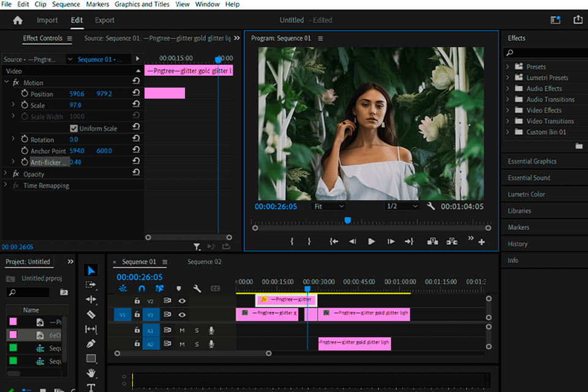Screen dimensions: 588x392
Task: Step forward one frame
Action: [391, 241]
